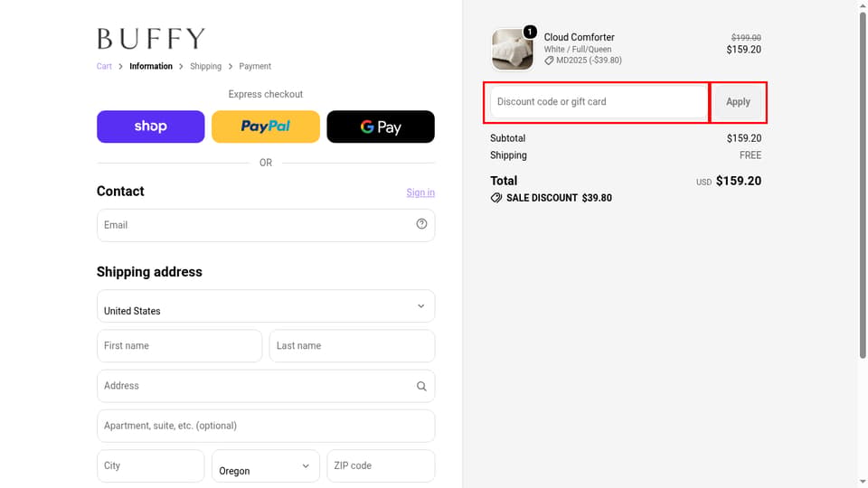The width and height of the screenshot is (868, 488).
Task: Focus the Email input field
Action: [x=266, y=225]
